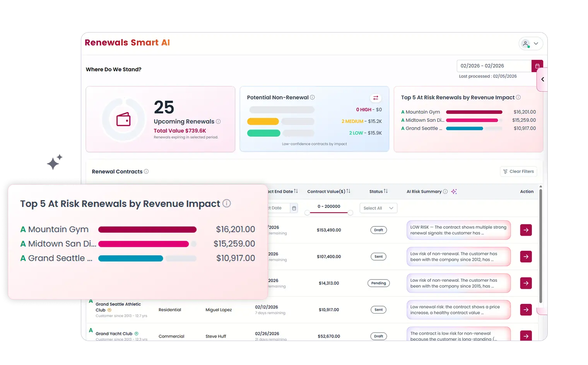Viewport: 588px width, 365px height.
Task: Toggle sorting on Contract Value($) column
Action: (x=348, y=191)
